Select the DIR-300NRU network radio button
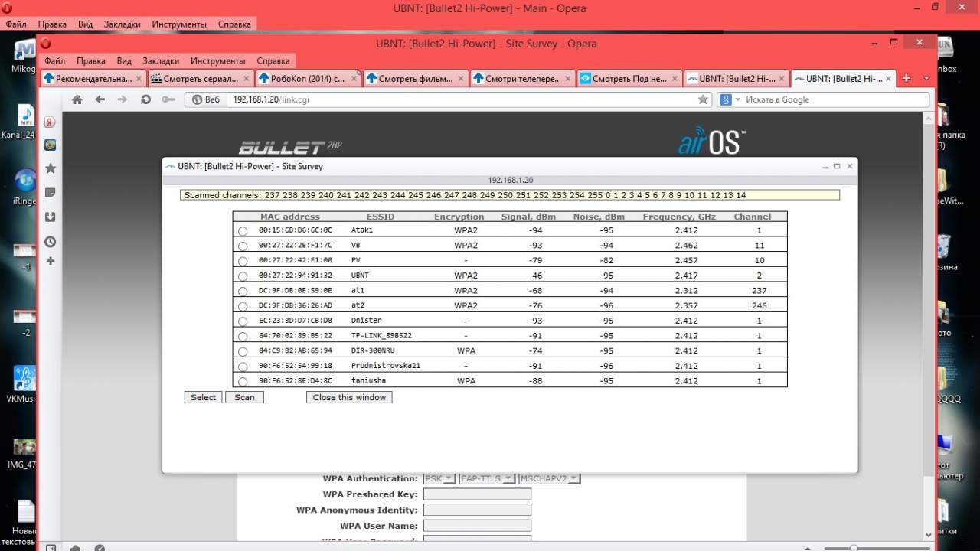 [243, 351]
